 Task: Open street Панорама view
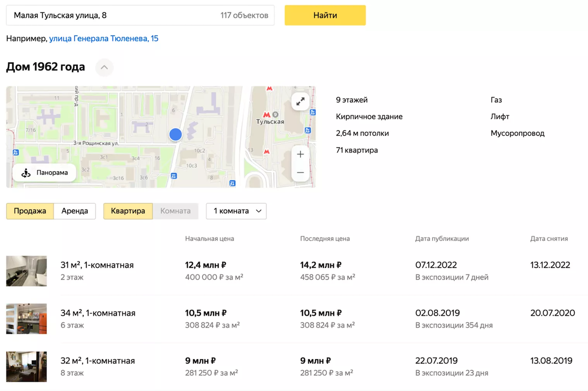coord(44,172)
